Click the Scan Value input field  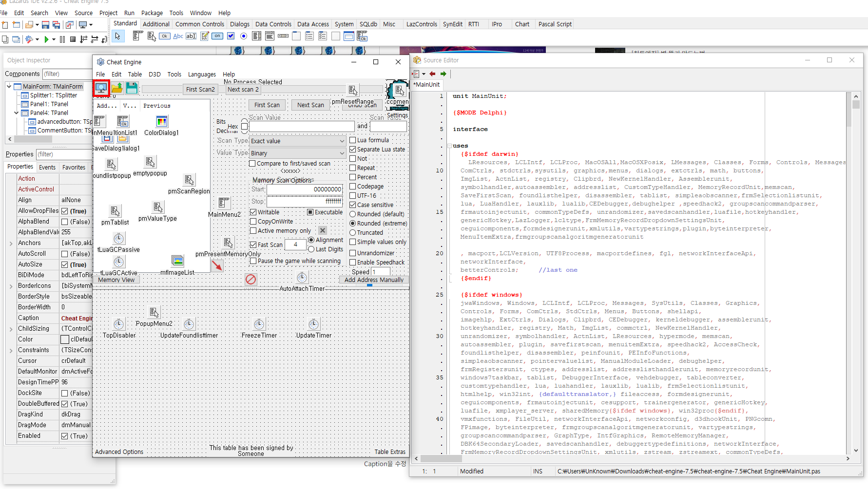pos(302,127)
